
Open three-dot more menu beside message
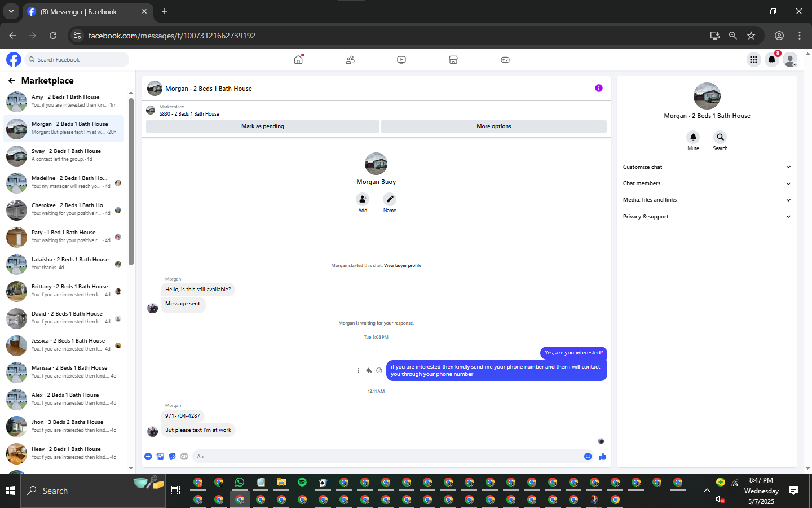click(x=358, y=371)
